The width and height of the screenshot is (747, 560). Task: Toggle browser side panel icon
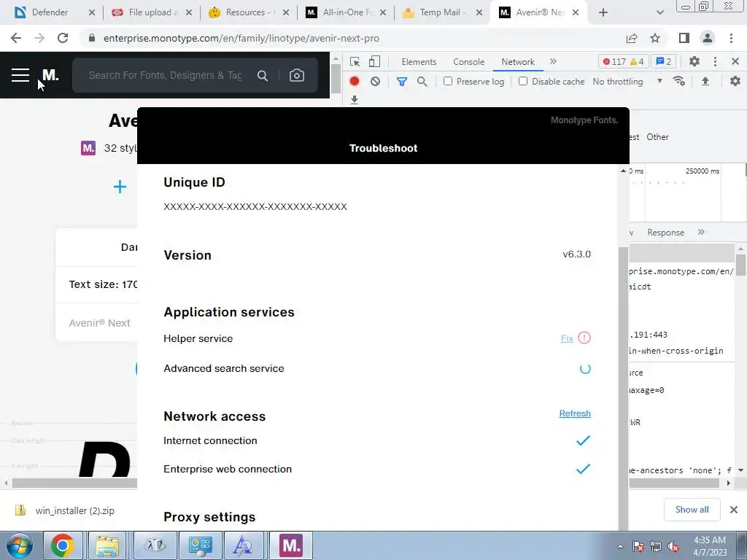(x=684, y=38)
